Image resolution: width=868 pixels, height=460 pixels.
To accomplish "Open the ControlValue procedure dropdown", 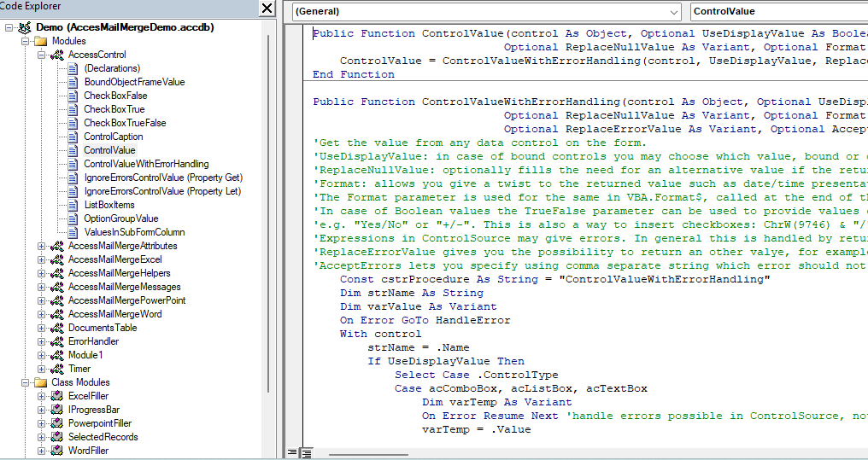I will [x=779, y=12].
